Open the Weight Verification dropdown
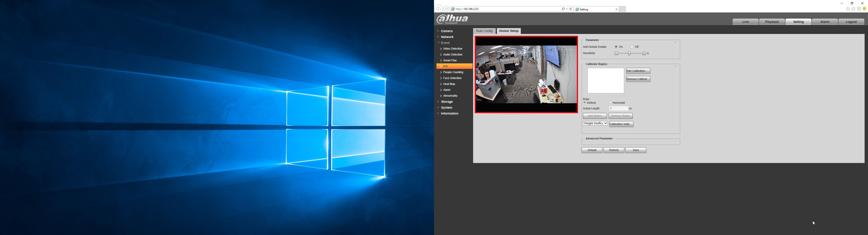The image size is (868, 235). point(595,124)
